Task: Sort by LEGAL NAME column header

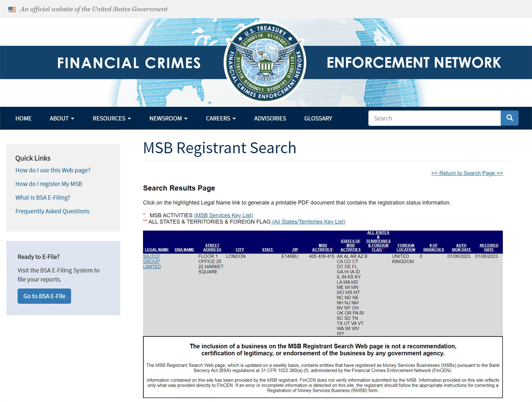Action: click(x=157, y=250)
